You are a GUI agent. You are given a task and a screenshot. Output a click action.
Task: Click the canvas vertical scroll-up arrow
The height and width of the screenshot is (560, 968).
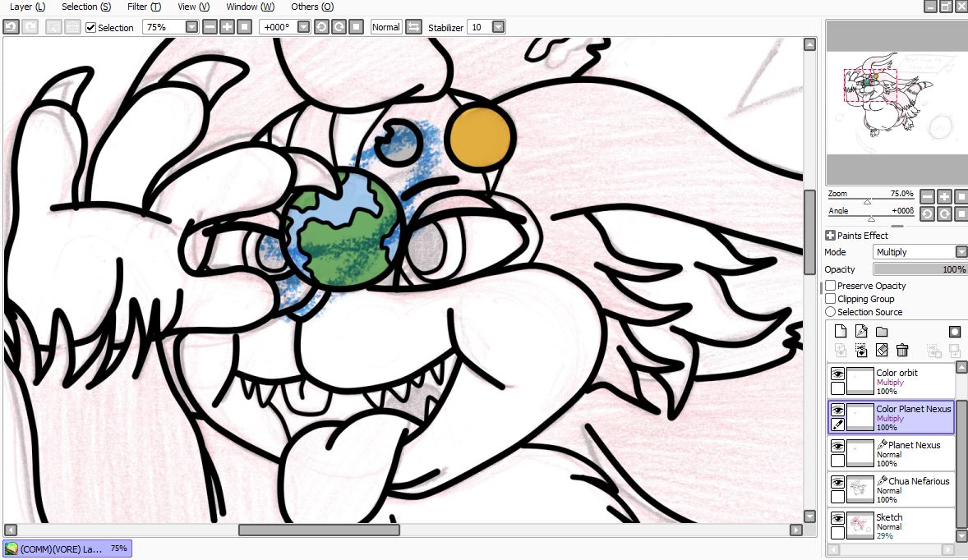(x=810, y=44)
